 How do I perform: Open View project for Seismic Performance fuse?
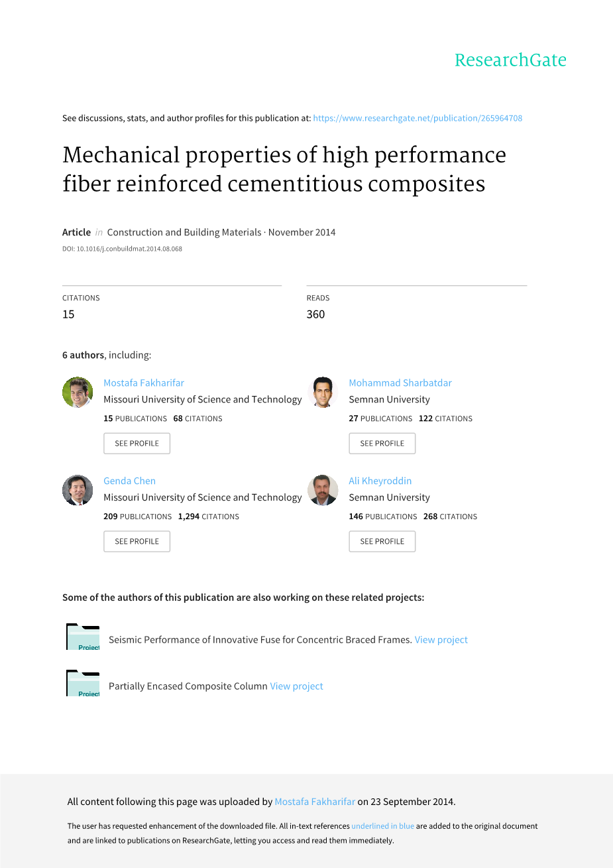click(441, 640)
